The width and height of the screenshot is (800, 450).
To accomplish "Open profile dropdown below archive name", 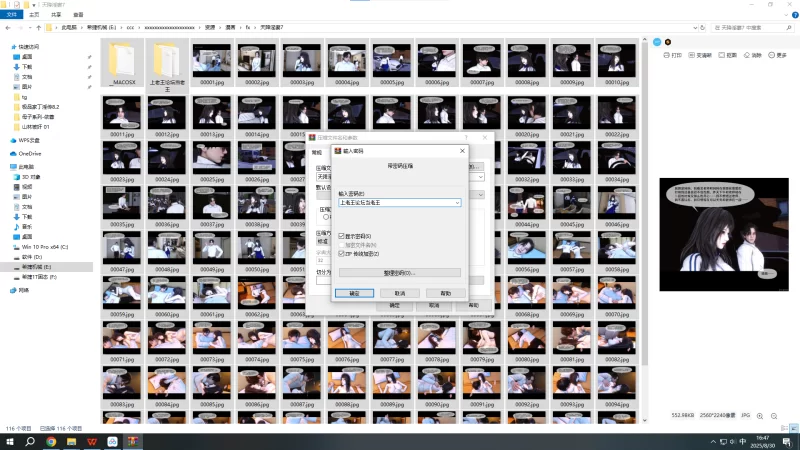I will pos(480,195).
